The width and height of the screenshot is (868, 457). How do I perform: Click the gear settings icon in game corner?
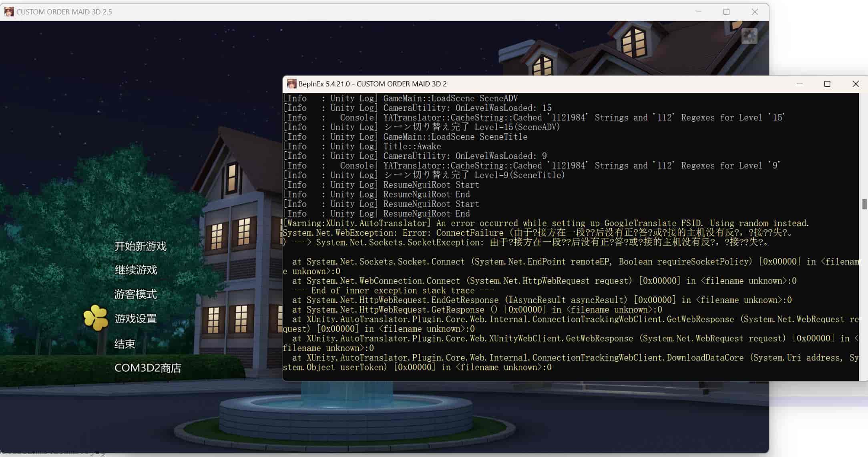(x=749, y=36)
